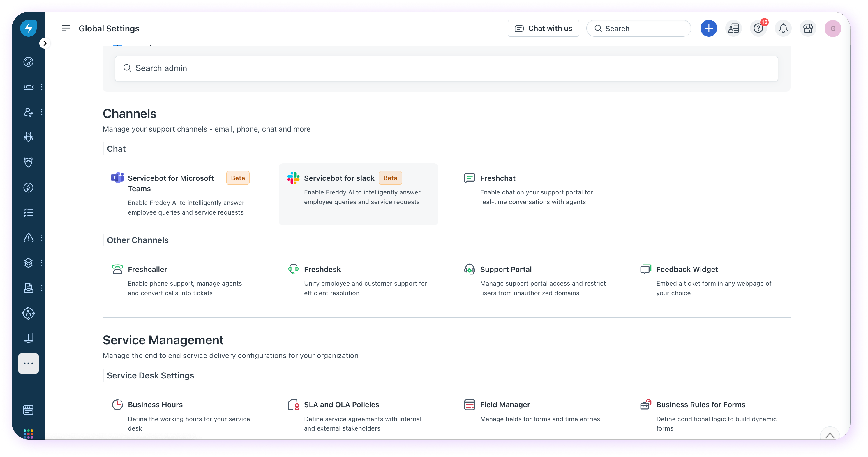
Task: Open the dashboard gauge sidebar icon
Action: click(28, 62)
